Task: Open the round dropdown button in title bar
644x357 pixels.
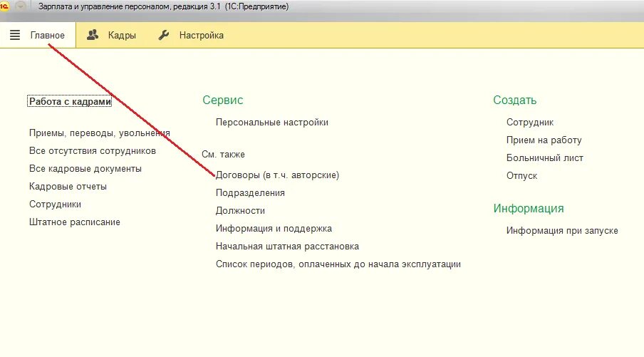Action: pyautogui.click(x=20, y=6)
